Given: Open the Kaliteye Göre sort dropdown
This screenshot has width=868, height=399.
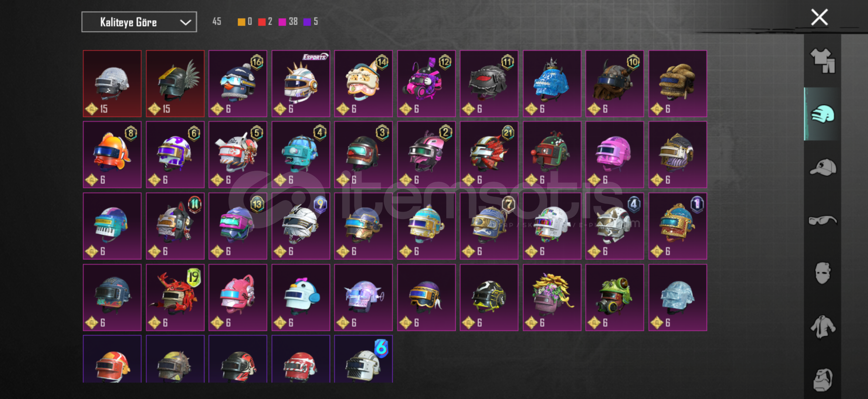Looking at the screenshot, I should pos(139,22).
